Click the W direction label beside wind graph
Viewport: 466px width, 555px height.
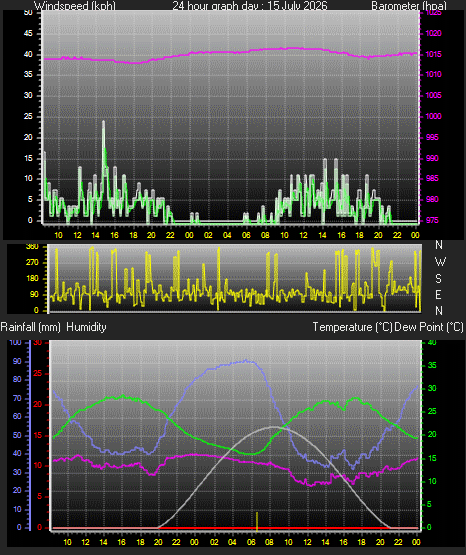[440, 262]
